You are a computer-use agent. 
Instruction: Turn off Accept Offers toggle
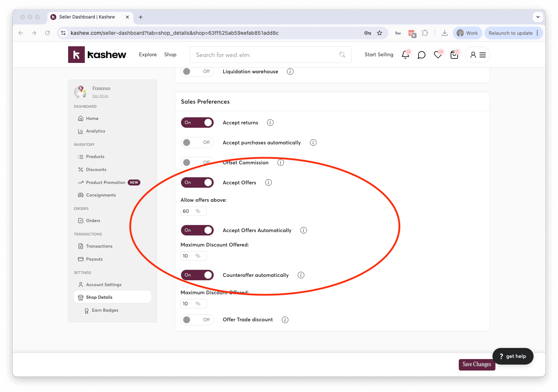pyautogui.click(x=197, y=182)
